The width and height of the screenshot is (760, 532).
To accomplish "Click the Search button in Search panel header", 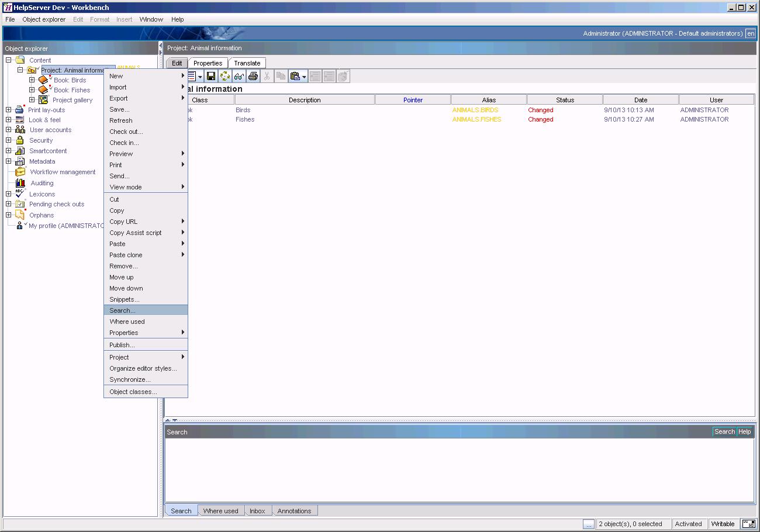I will coord(724,432).
